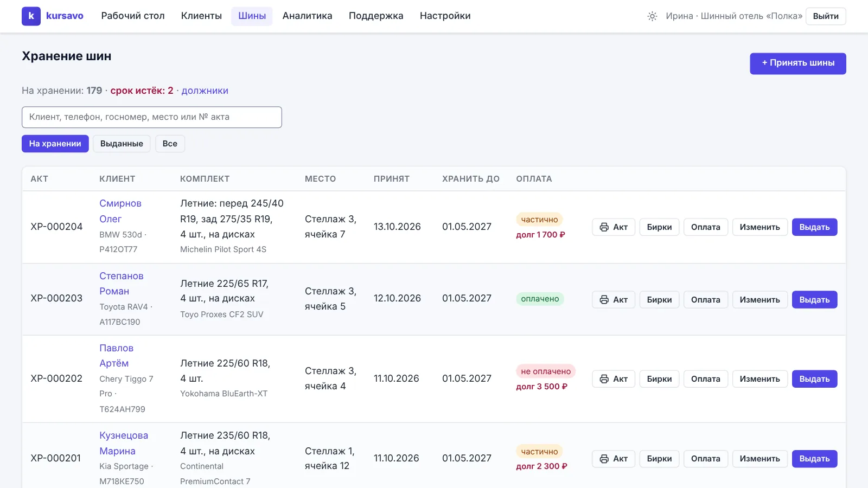The width and height of the screenshot is (868, 488).
Task: Print act for XP-000204
Action: (614, 227)
